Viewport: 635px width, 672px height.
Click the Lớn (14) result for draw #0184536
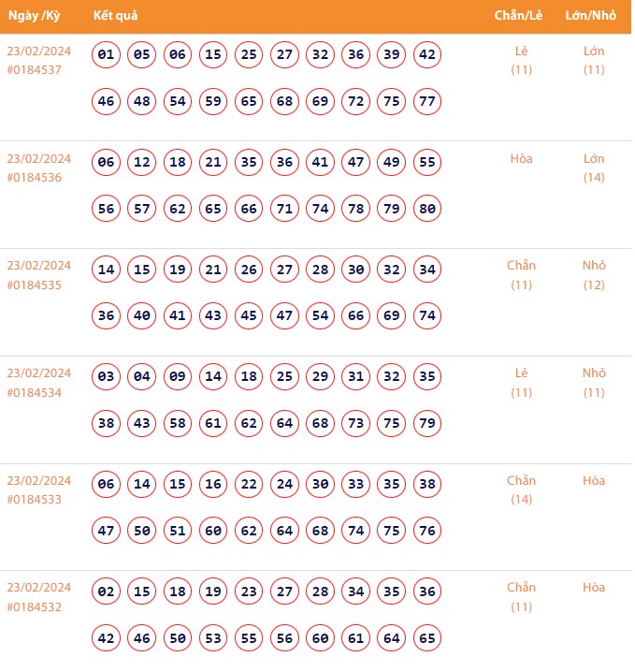594,168
